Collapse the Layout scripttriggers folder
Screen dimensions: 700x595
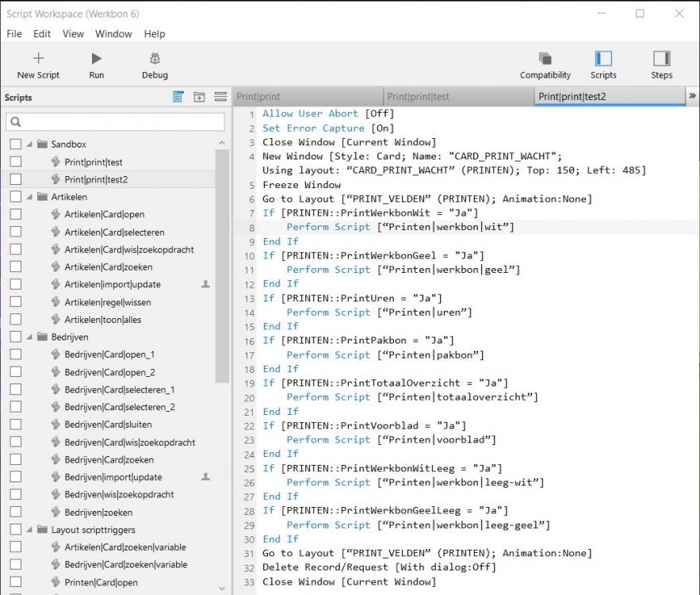click(x=30, y=530)
